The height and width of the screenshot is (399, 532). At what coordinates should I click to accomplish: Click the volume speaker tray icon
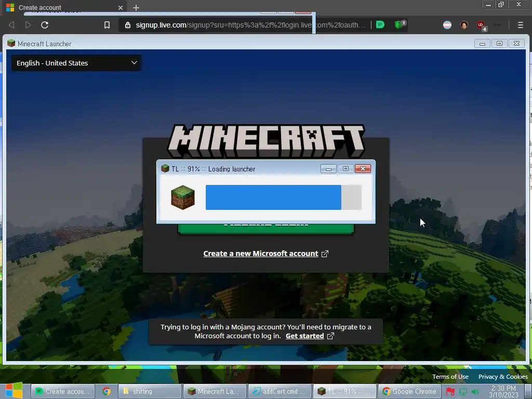click(475, 392)
